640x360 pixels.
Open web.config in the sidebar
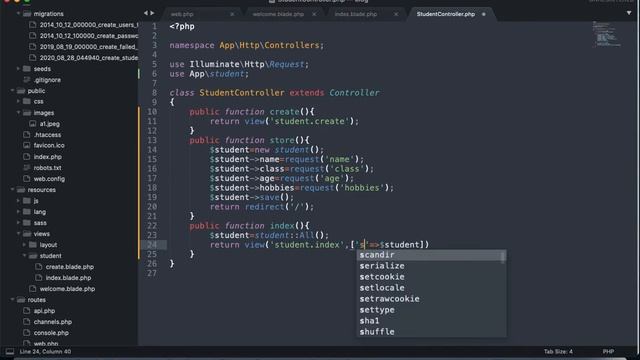(x=49, y=179)
